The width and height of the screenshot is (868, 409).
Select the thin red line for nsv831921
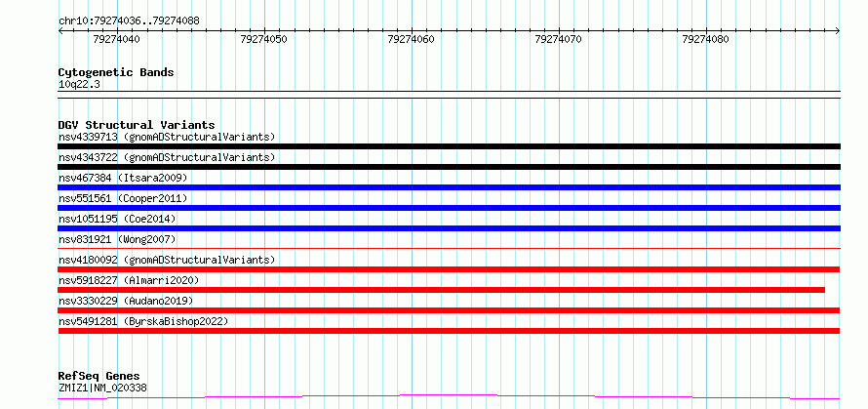[449, 249]
